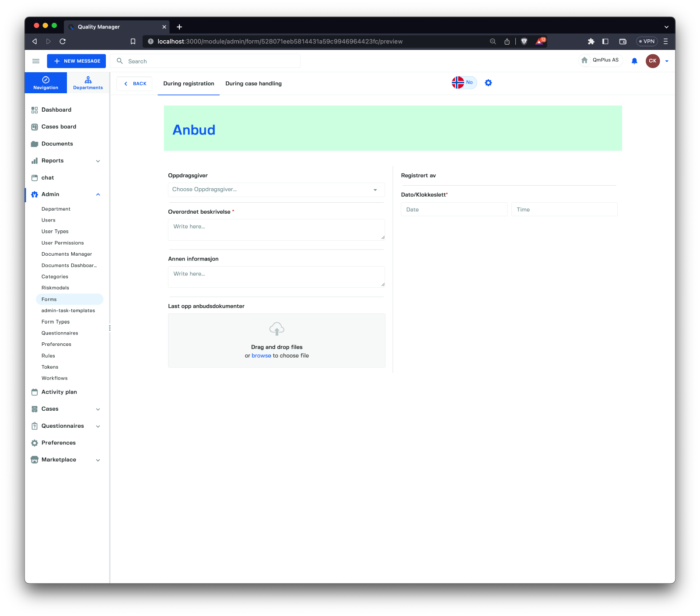Open the Oppdragsgiver dropdown
700x616 pixels.
click(x=276, y=190)
